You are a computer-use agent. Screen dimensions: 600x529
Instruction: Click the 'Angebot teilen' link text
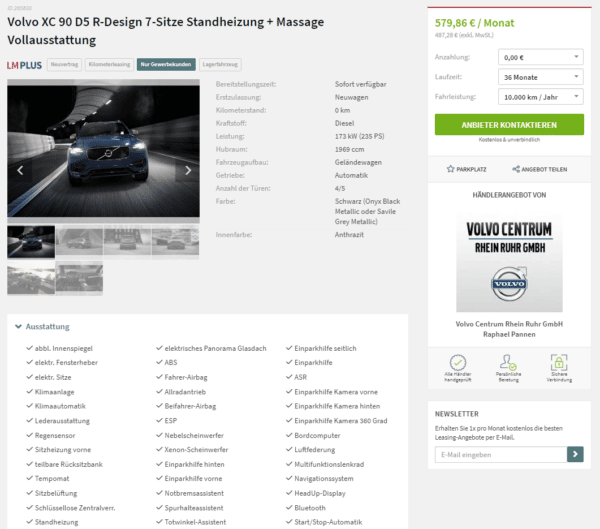click(x=544, y=169)
